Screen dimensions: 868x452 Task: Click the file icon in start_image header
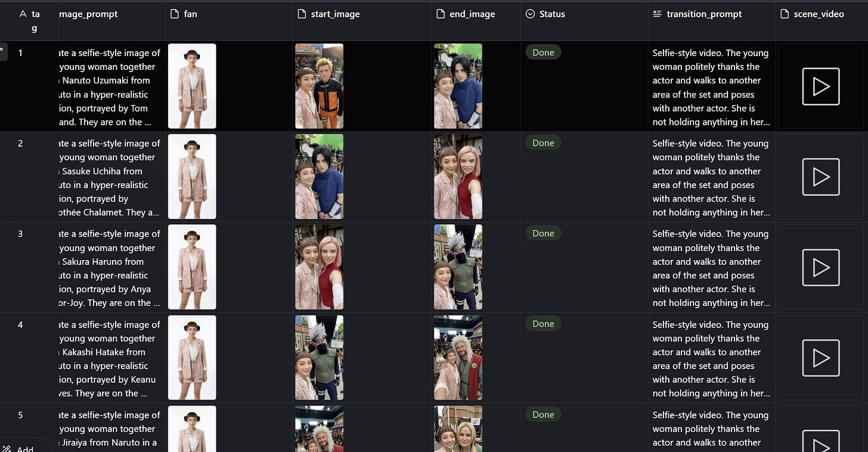tap(302, 14)
